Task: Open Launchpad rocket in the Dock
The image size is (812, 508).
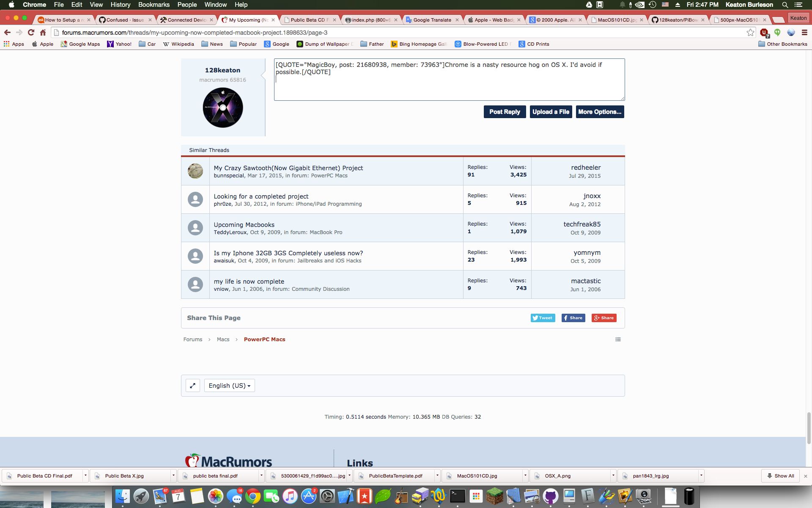Action: (141, 496)
